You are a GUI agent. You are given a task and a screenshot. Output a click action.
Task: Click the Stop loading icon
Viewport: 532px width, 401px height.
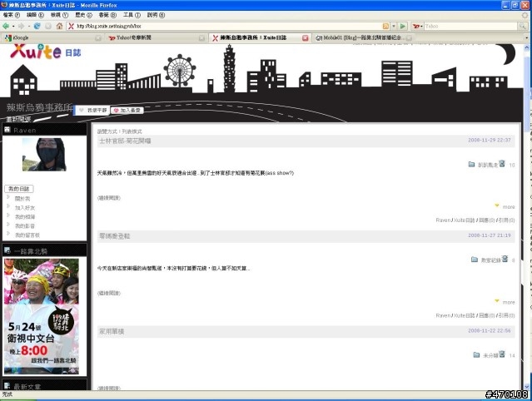(48, 26)
